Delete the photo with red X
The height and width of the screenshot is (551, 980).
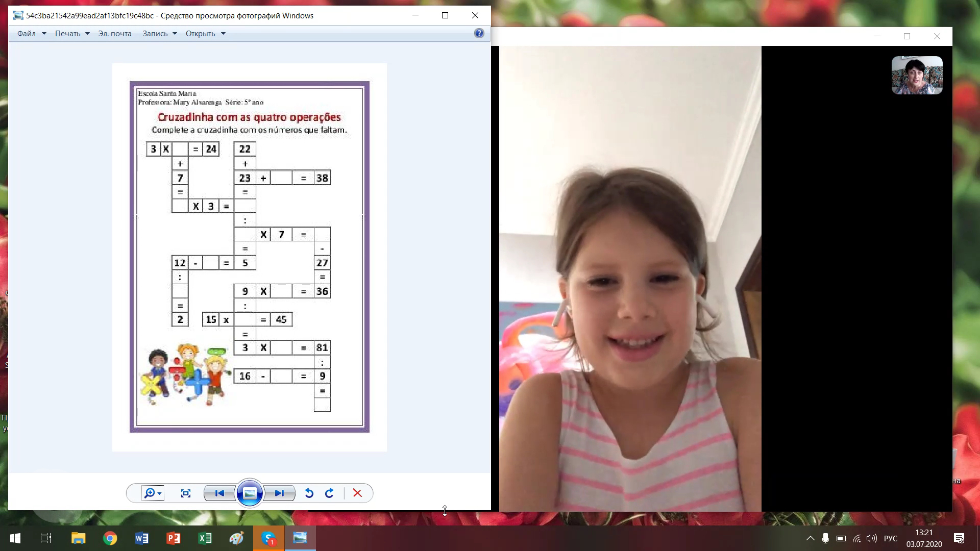357,493
